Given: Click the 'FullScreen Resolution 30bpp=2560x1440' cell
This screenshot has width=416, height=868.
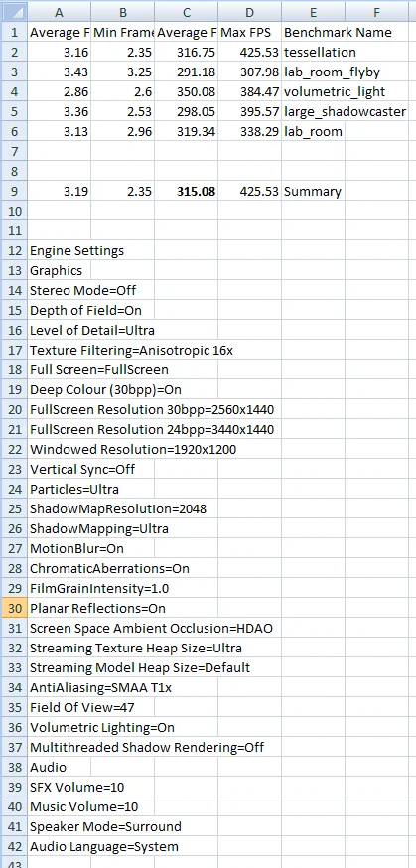Looking at the screenshot, I should pyautogui.click(x=152, y=409).
